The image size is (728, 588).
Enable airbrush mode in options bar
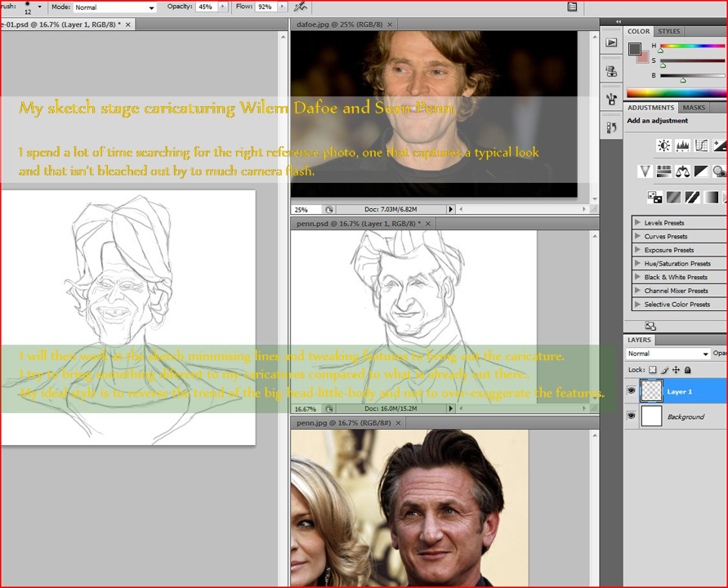(301, 7)
